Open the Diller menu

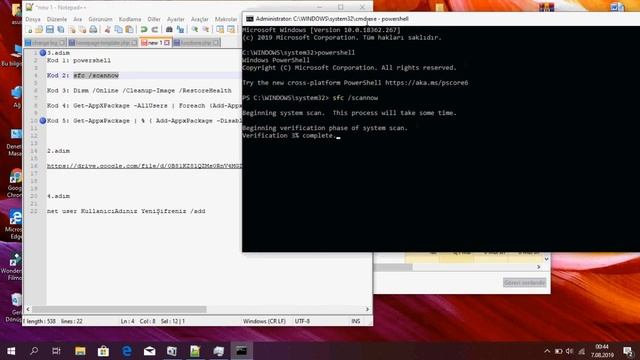tap(154, 19)
